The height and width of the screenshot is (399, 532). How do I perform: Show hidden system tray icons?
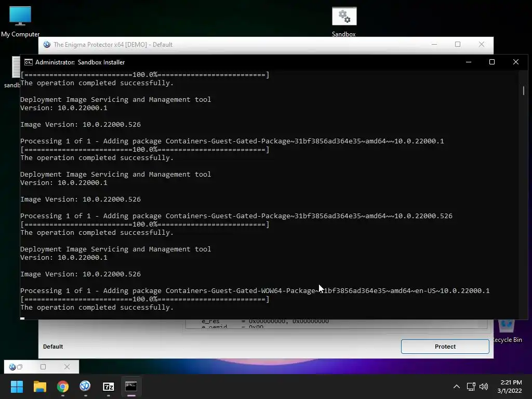coord(457,387)
